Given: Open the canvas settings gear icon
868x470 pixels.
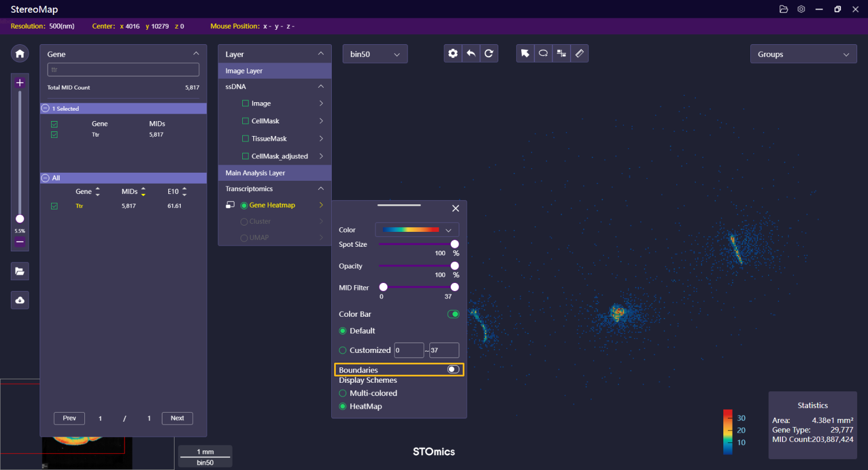Looking at the screenshot, I should click(x=453, y=53).
